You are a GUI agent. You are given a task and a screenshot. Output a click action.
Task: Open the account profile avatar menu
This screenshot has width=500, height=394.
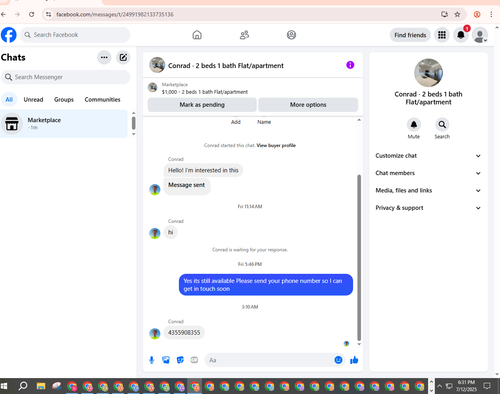tap(480, 35)
